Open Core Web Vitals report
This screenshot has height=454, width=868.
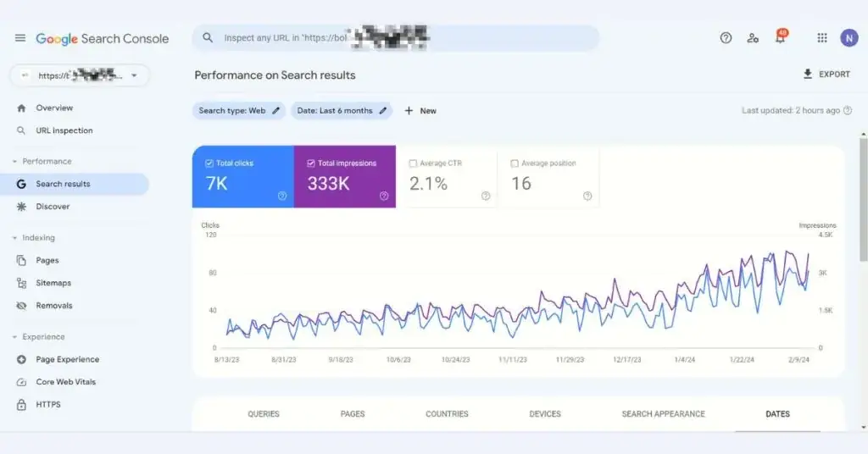point(66,381)
